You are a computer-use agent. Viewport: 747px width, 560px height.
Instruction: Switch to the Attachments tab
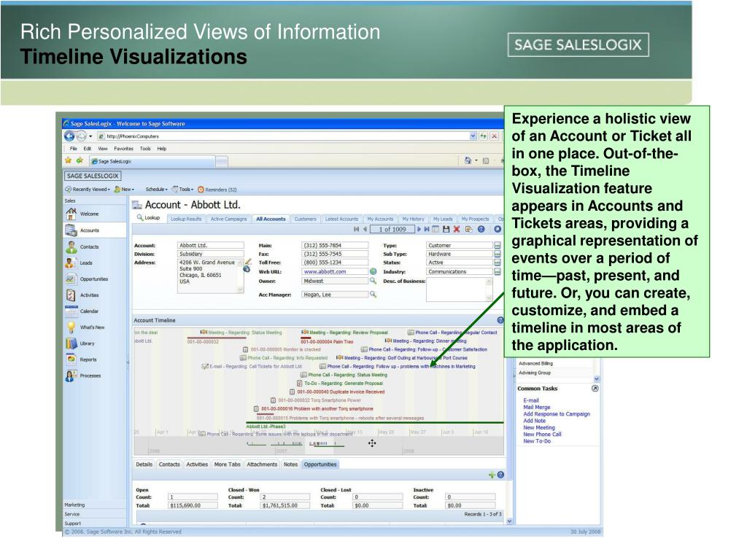pos(262,464)
